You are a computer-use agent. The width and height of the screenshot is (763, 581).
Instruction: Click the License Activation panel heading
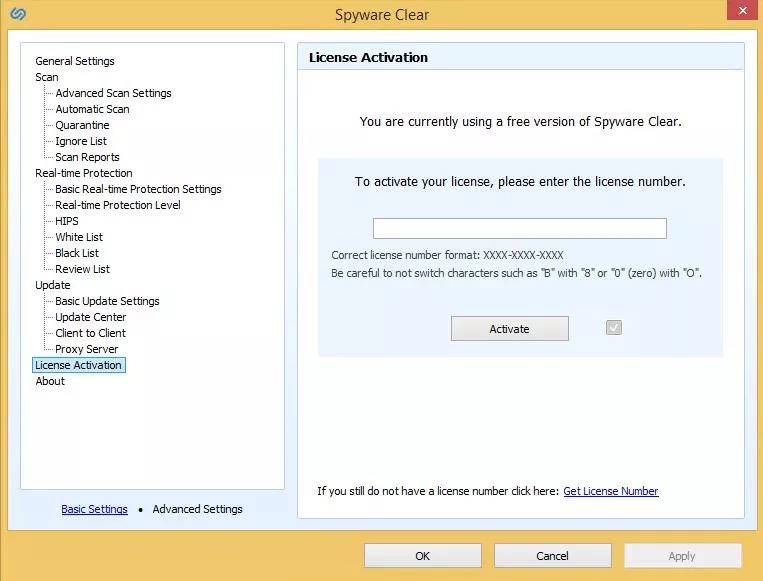[368, 57]
